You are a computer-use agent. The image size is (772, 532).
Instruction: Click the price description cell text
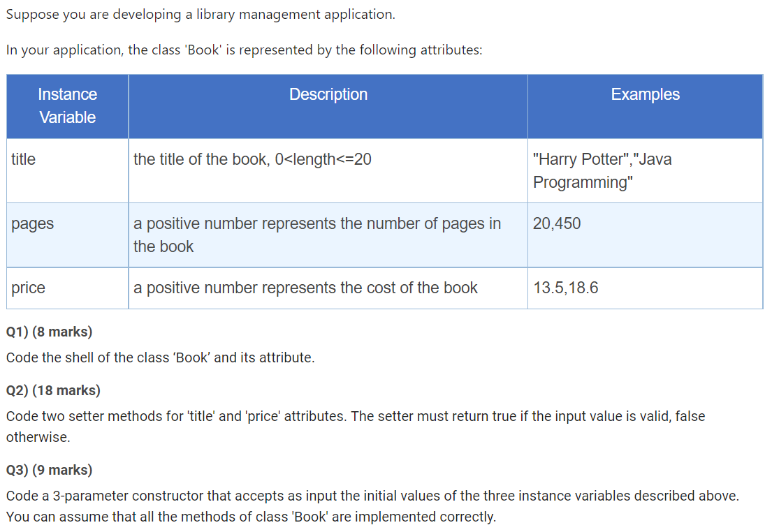(x=305, y=288)
